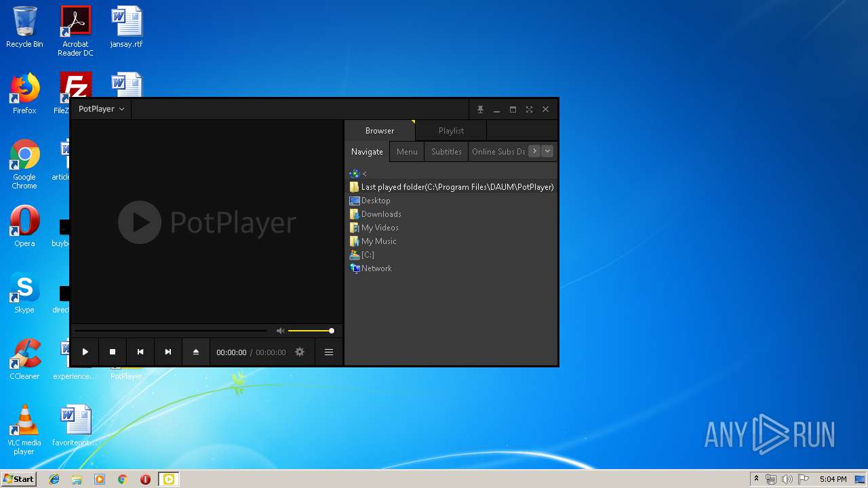The image size is (868, 488).
Task: Adjust the yellow volume slider
Action: (x=311, y=331)
